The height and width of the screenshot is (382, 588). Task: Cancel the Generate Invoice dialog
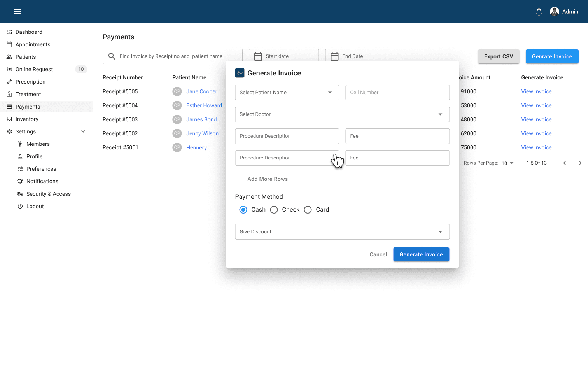[x=378, y=254]
